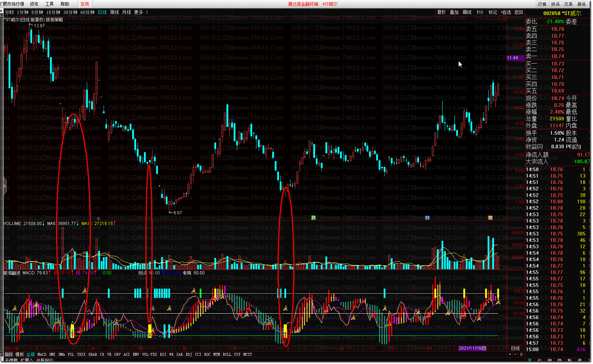The image size is (593, 364).
Task: Click the zoom in plus button
Action: pos(510,354)
